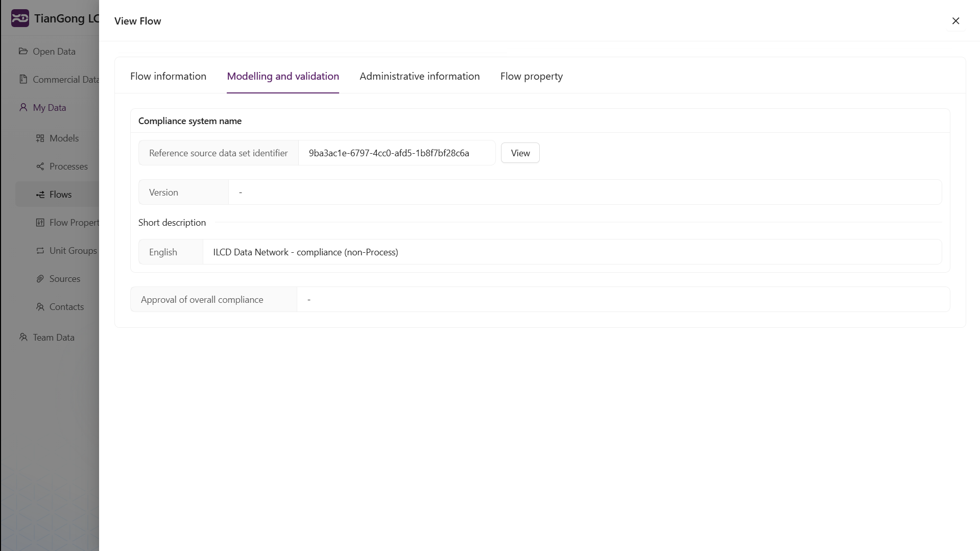Select Flows in the sidebar menu

point(60,195)
